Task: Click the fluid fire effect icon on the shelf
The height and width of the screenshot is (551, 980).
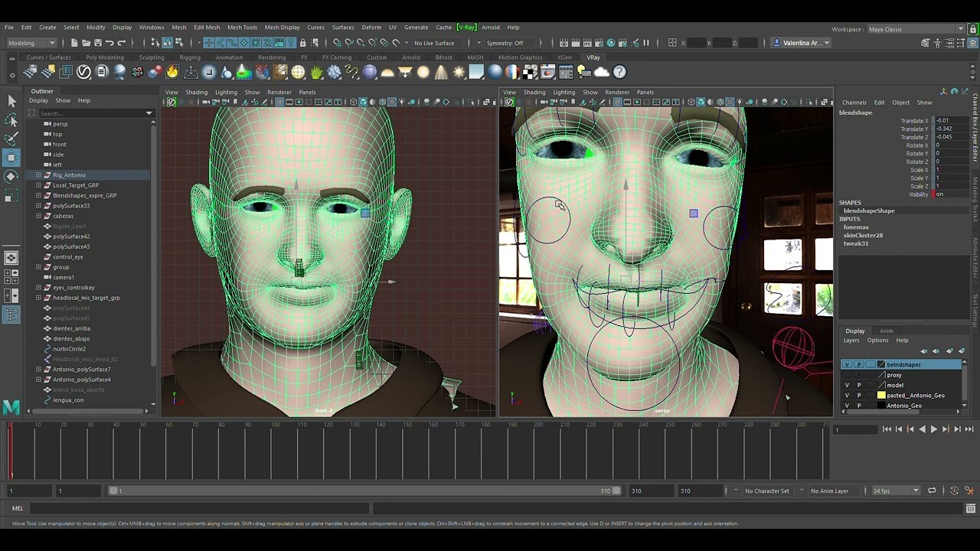Action: (x=172, y=70)
